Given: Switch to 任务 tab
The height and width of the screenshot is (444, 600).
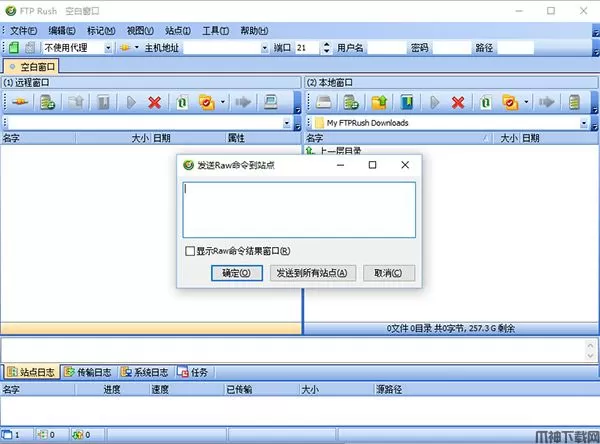Looking at the screenshot, I should (193, 372).
